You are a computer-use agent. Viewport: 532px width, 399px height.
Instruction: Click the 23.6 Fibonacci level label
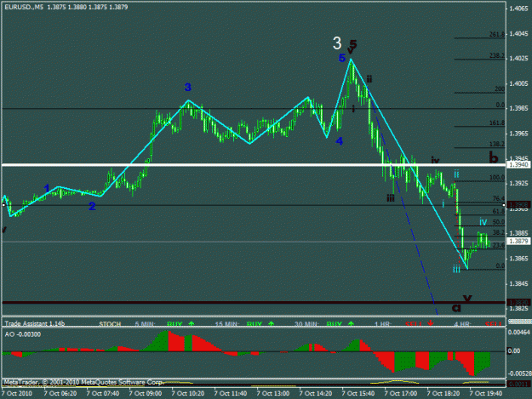(x=499, y=245)
